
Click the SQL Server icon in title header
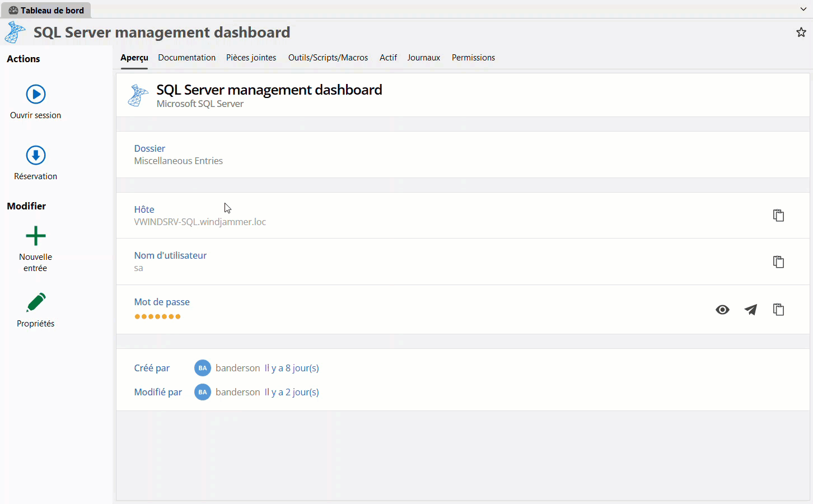tap(15, 32)
